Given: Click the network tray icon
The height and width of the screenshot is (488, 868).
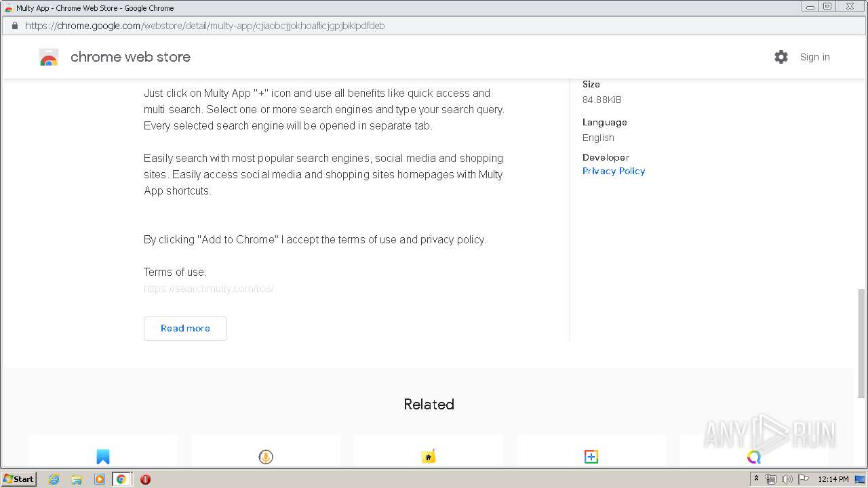Looking at the screenshot, I should tap(771, 479).
